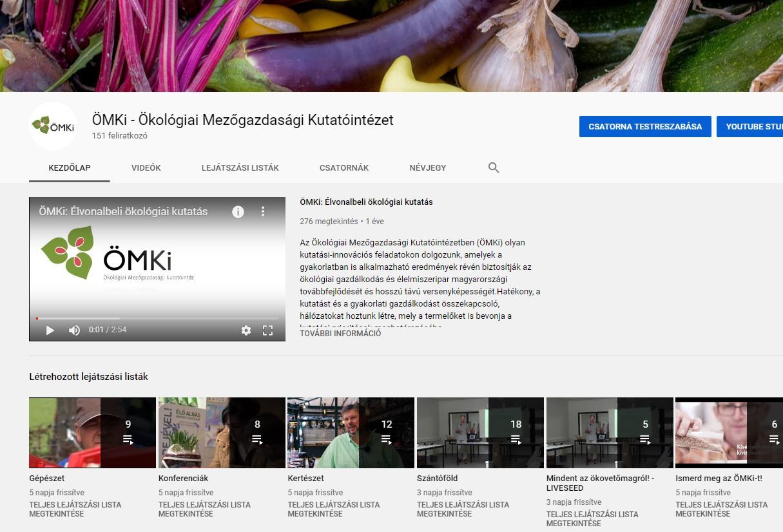View full Konferenciák playlist link
The width and height of the screenshot is (783, 532).
coord(204,509)
